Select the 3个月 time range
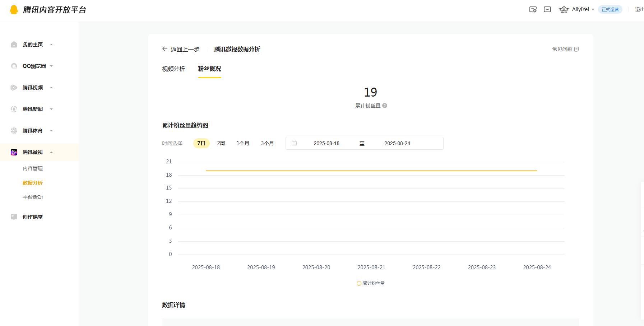This screenshot has width=644, height=326. point(267,143)
